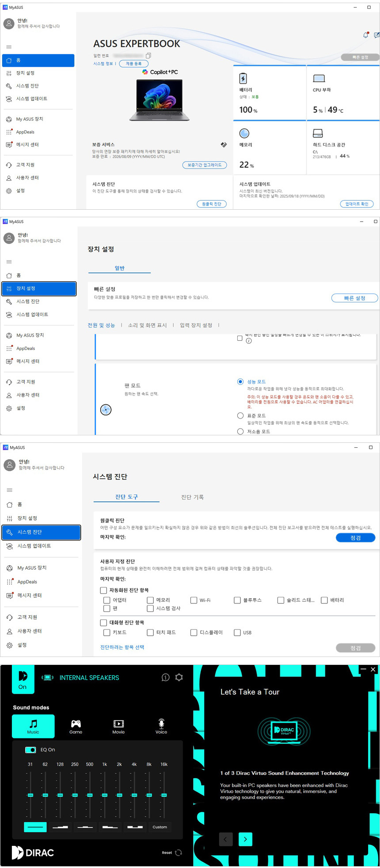Open the 소리 및 화면 표시 tab
380x868 pixels.
click(147, 325)
